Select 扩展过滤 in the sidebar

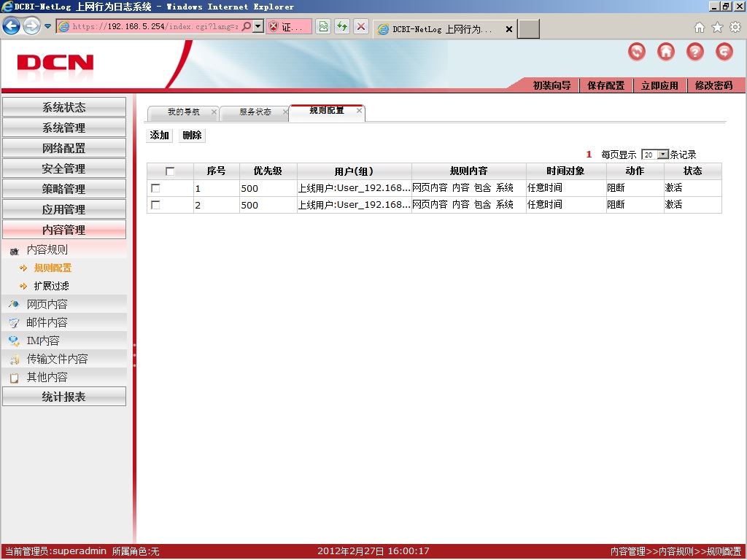coord(52,286)
